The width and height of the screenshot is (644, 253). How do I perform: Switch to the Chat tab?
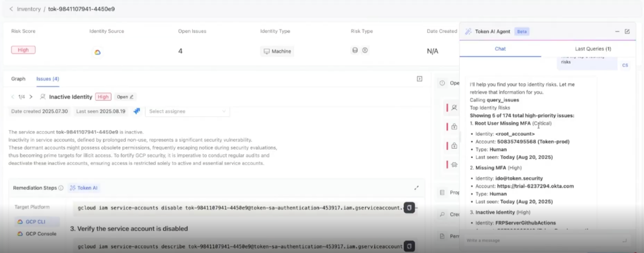[x=500, y=49]
